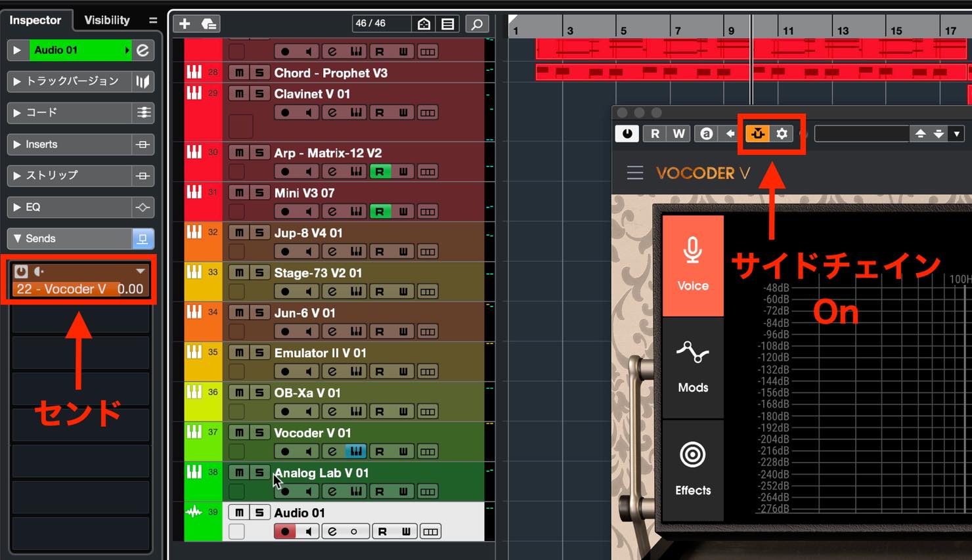Click bar 9 on the timeline ruler
The height and width of the screenshot is (560, 972).
[x=731, y=30]
